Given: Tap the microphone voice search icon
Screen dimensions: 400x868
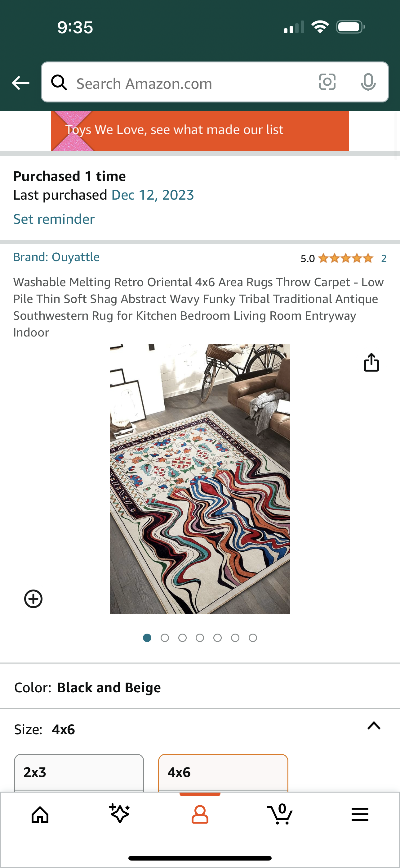Looking at the screenshot, I should (x=368, y=82).
